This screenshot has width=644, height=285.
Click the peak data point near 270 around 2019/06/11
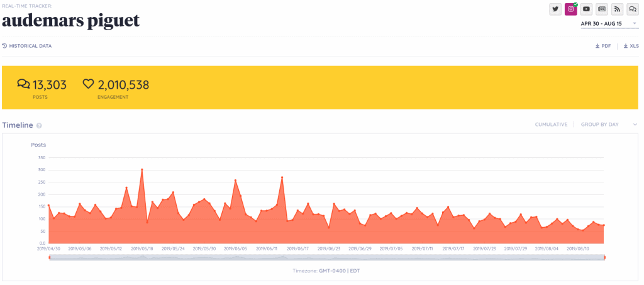point(282,177)
